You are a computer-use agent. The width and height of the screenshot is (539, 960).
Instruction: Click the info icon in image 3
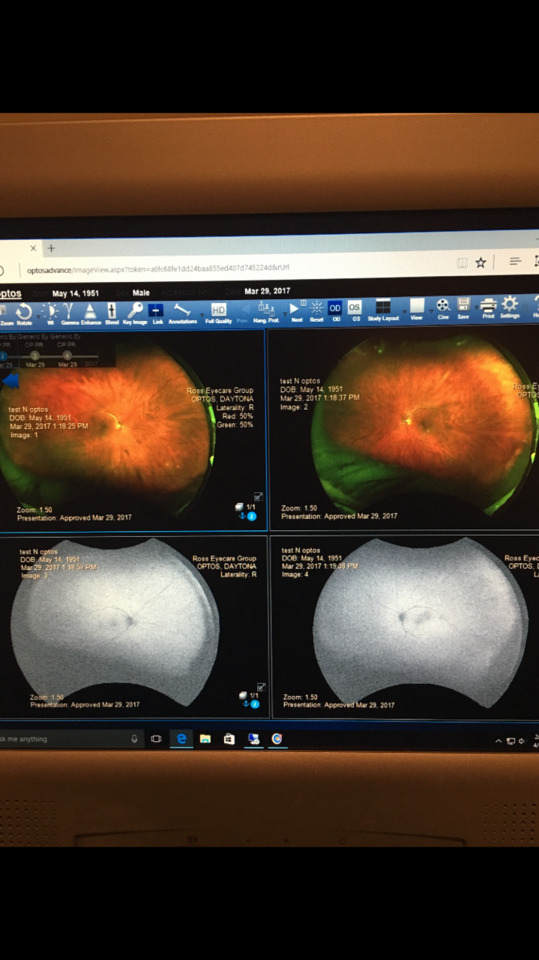coord(254,705)
